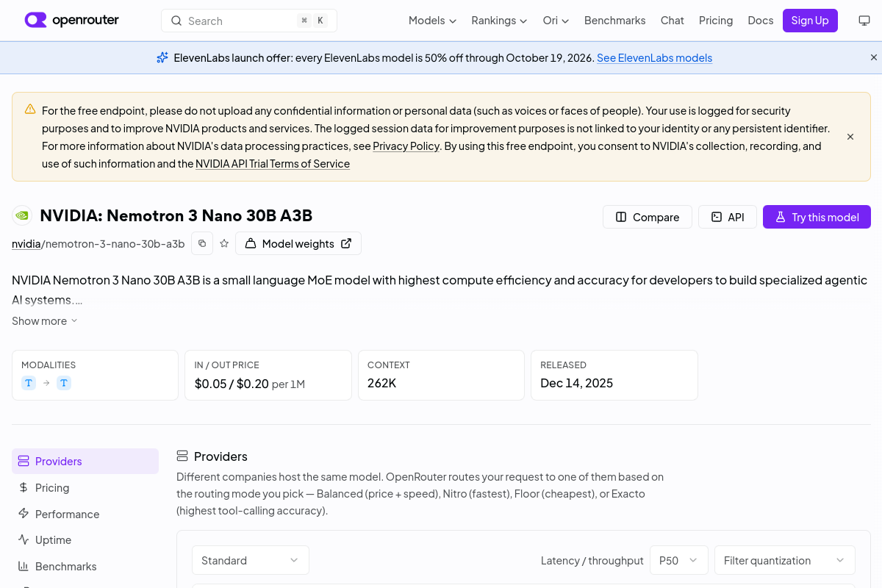The image size is (882, 588).
Task: Click the $0.05 / $0.20 price value
Action: click(232, 383)
